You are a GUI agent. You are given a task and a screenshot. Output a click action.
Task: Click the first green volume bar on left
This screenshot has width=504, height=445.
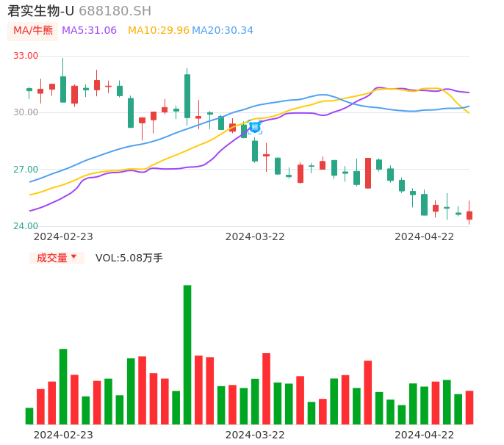click(x=29, y=416)
